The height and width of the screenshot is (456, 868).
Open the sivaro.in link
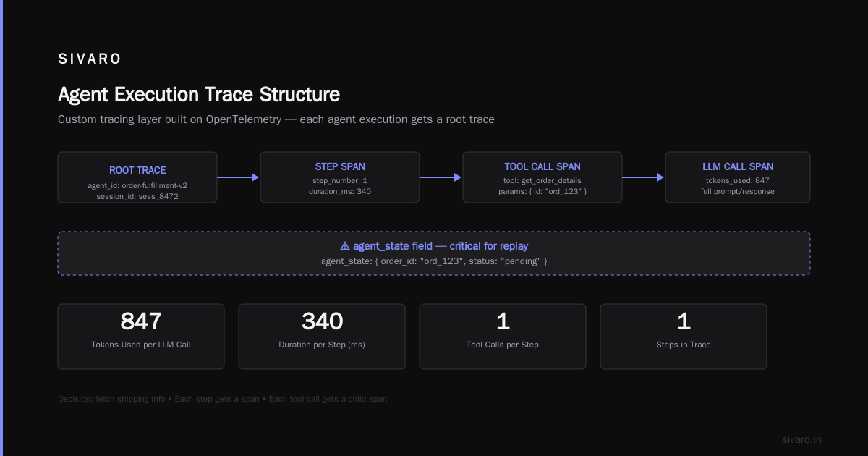801,439
